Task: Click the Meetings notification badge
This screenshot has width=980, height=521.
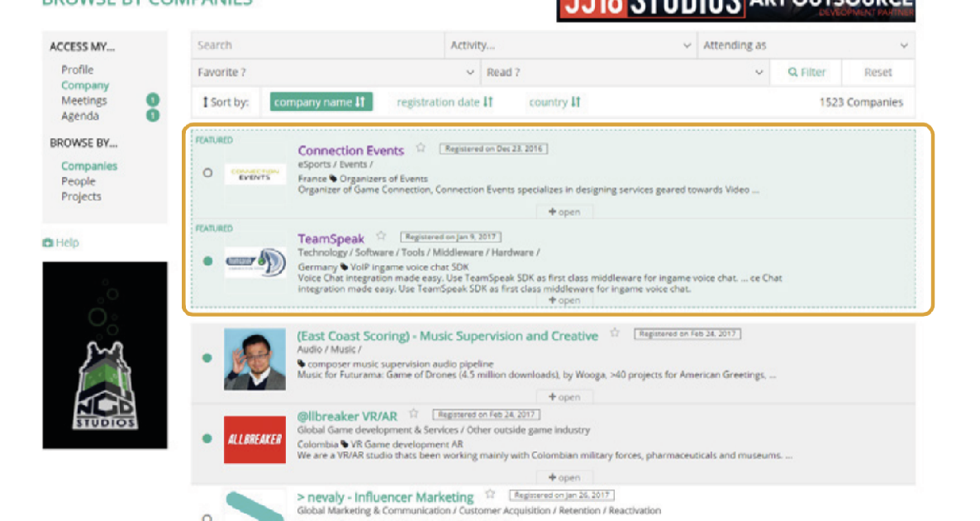Action: [153, 100]
